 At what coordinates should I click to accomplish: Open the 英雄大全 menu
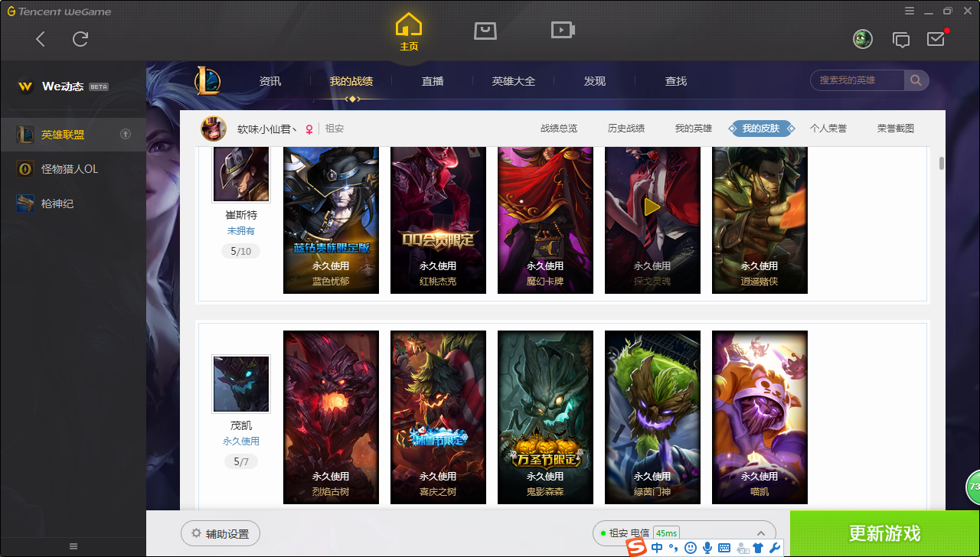(514, 81)
